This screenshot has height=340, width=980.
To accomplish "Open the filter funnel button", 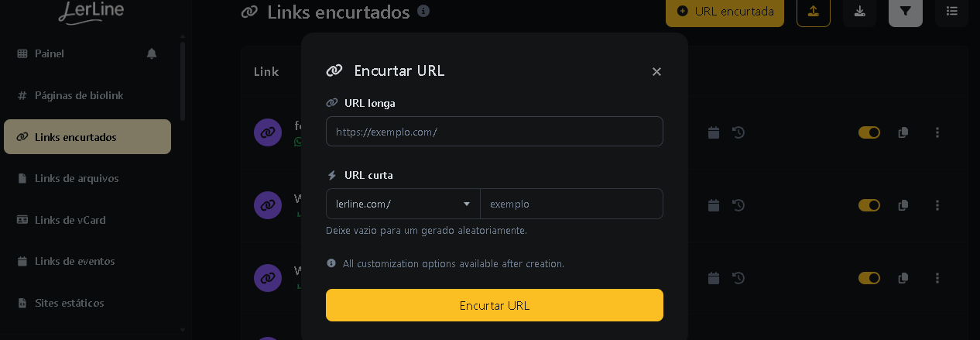I will point(906,12).
